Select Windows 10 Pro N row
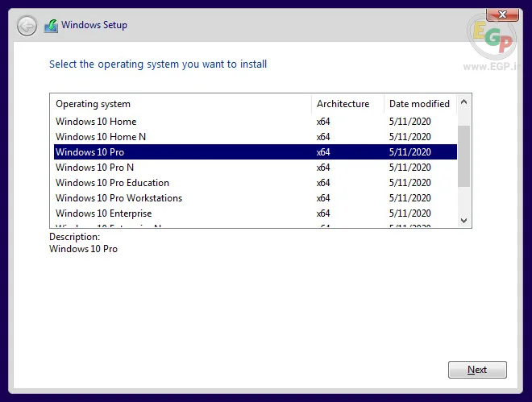This screenshot has height=402, width=532. [x=256, y=167]
